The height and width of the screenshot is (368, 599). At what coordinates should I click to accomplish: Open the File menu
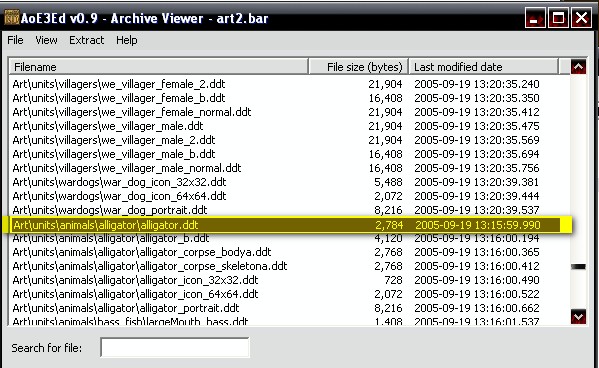tap(15, 40)
